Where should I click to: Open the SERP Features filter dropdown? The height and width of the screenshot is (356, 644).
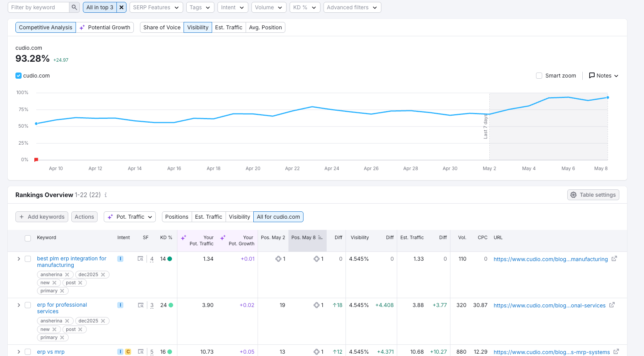tap(156, 7)
